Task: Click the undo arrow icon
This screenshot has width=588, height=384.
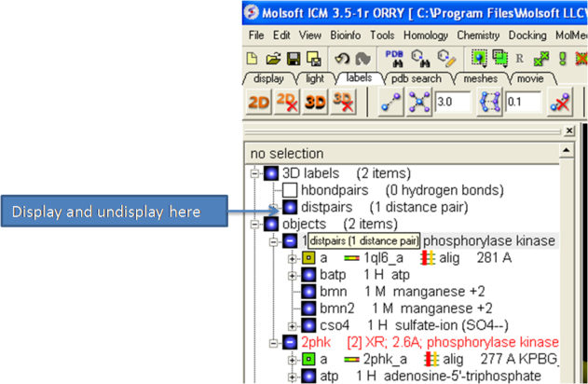Action: 342,58
